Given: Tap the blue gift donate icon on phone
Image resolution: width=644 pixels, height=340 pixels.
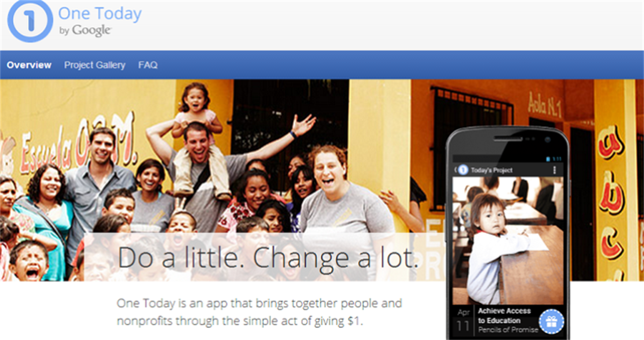Looking at the screenshot, I should tap(551, 321).
